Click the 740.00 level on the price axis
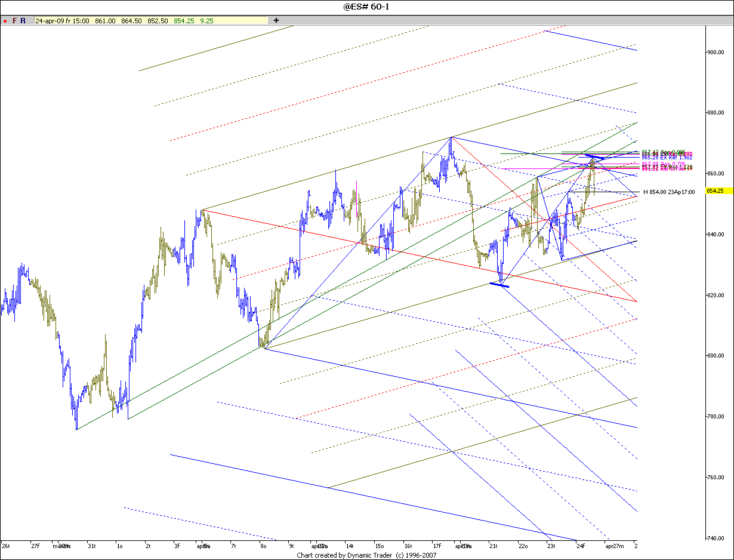This screenshot has width=734, height=560. click(x=716, y=538)
